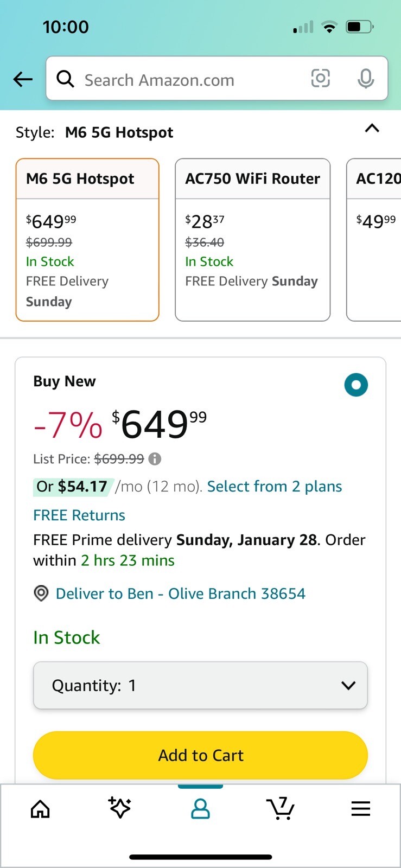Screen dimensions: 401x868
Task: Open the Select from 2 plans link
Action: (275, 486)
